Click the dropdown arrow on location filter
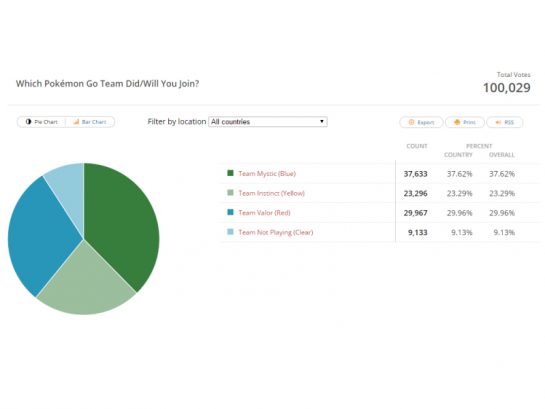 coord(322,121)
